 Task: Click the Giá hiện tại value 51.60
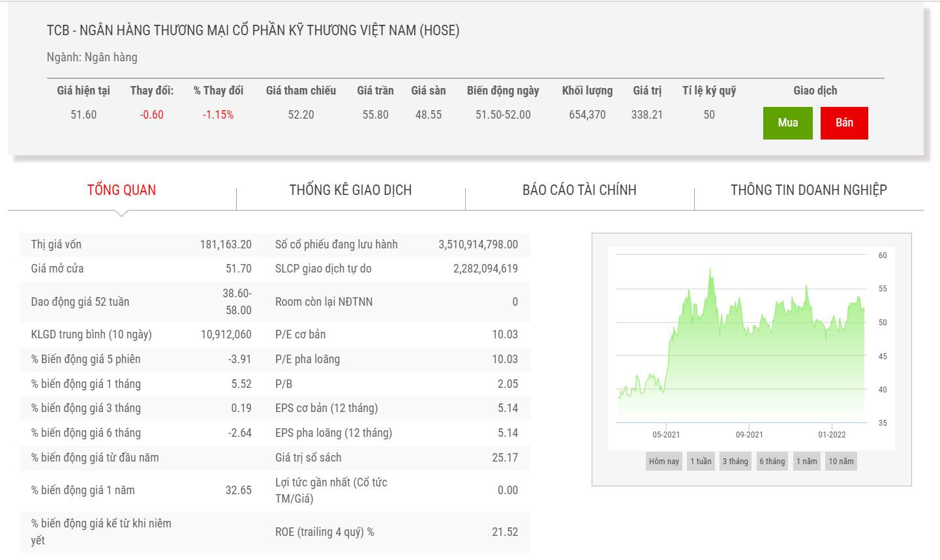pyautogui.click(x=83, y=115)
